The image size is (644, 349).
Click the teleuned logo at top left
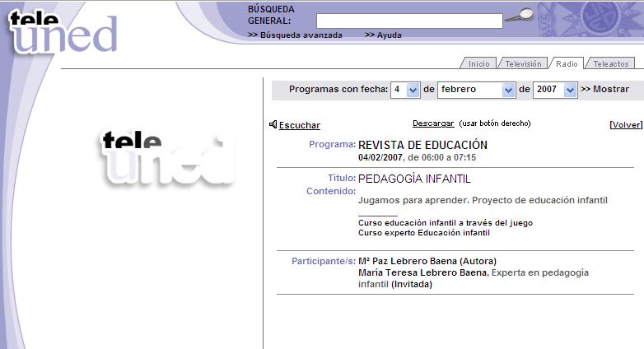point(63,32)
